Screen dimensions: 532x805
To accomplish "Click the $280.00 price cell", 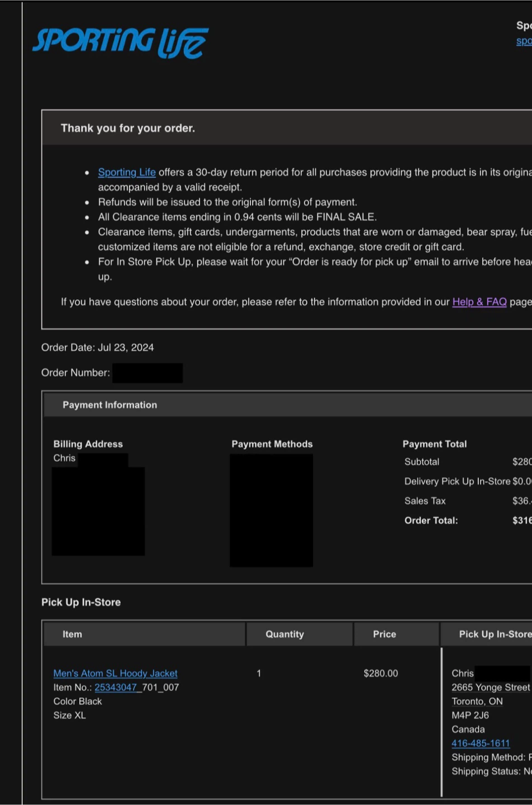I will point(381,674).
